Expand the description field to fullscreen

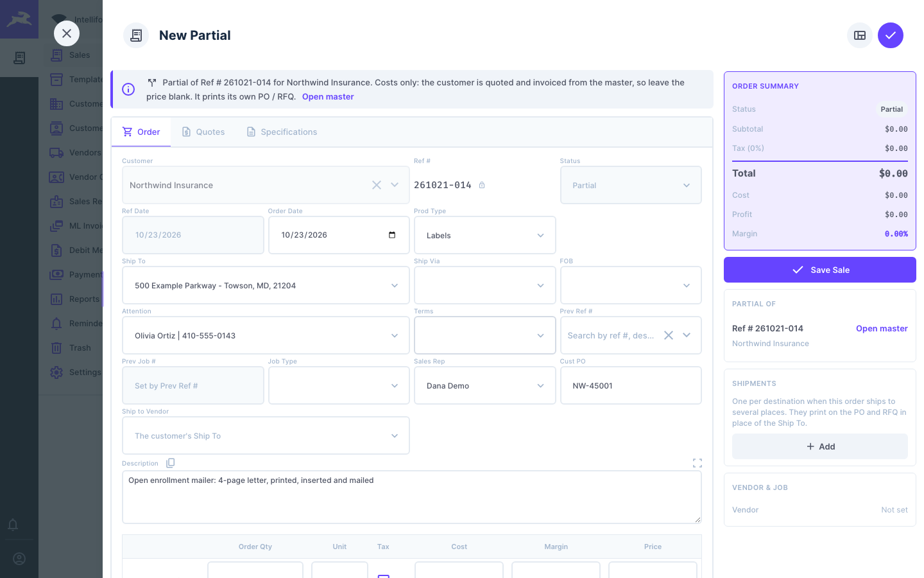coord(697,463)
